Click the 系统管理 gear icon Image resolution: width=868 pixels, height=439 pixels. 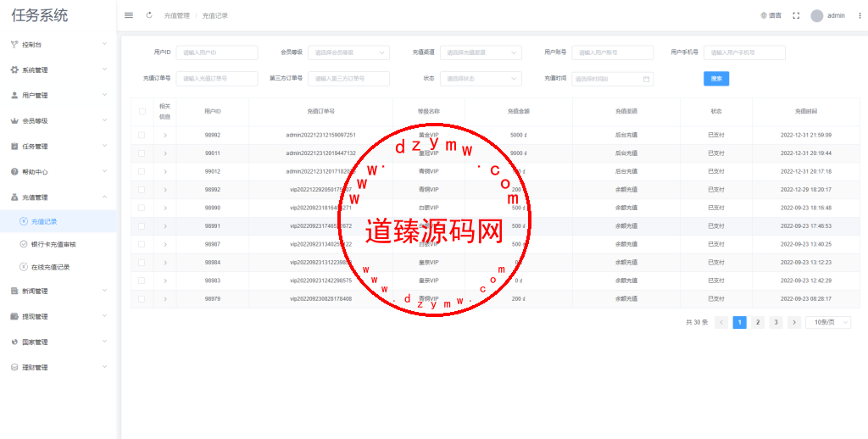[14, 69]
